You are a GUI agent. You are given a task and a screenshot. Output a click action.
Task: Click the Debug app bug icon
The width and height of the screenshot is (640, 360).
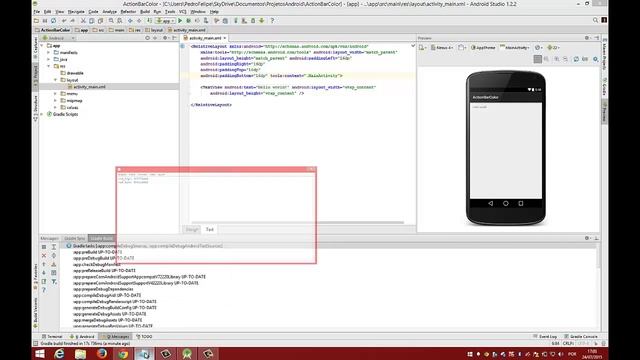[189, 20]
